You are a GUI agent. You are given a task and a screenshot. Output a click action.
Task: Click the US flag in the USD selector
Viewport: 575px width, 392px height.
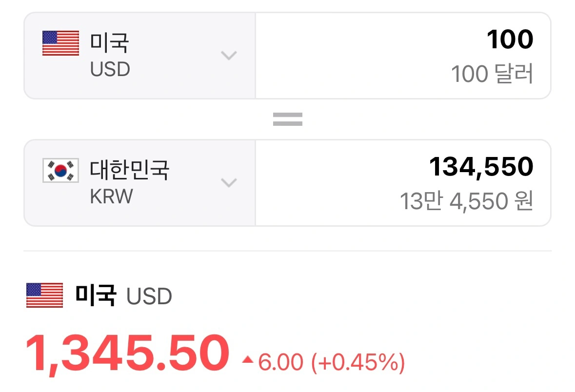coord(60,43)
